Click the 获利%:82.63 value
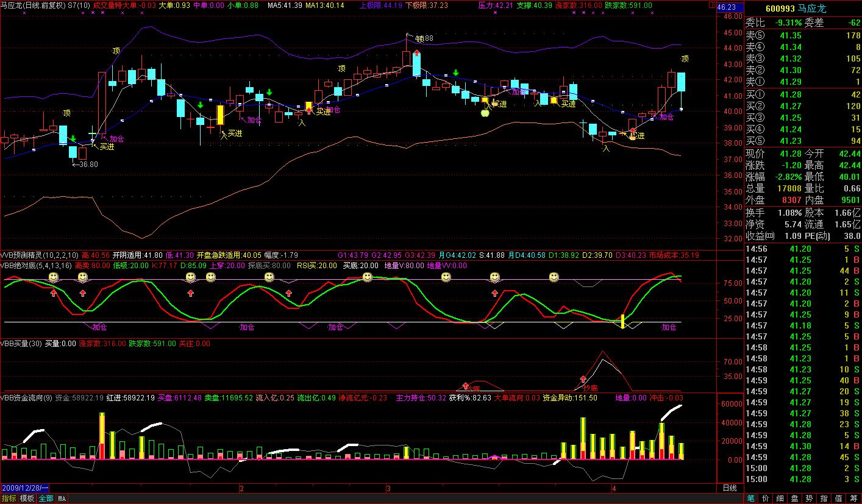Image resolution: width=862 pixels, height=504 pixels. click(x=470, y=398)
